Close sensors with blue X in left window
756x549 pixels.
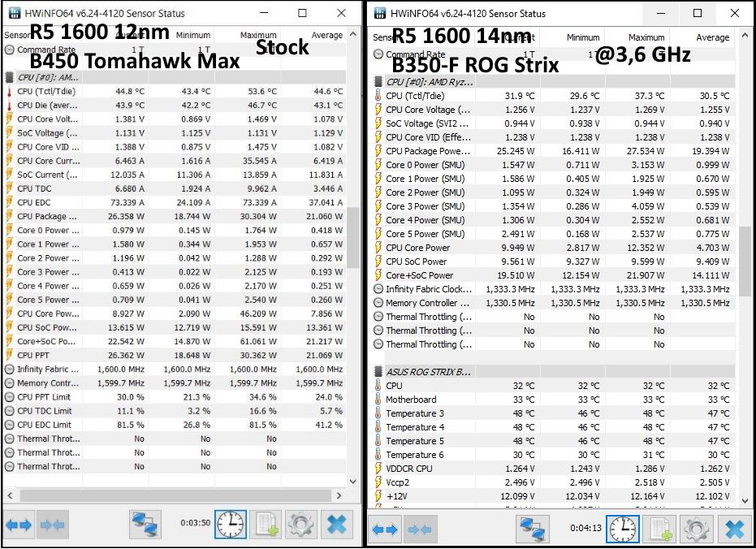[336, 525]
